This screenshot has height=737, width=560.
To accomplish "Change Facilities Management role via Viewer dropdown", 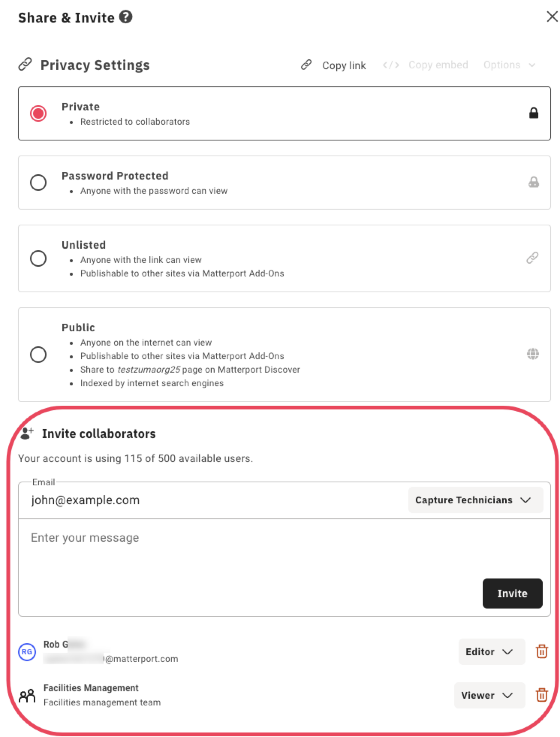I will (x=489, y=695).
